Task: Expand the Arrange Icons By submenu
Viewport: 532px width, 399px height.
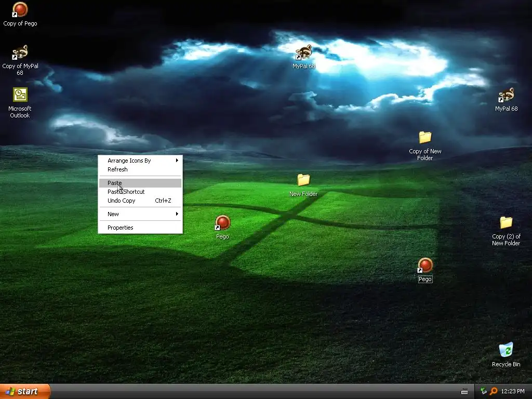Action: point(140,161)
